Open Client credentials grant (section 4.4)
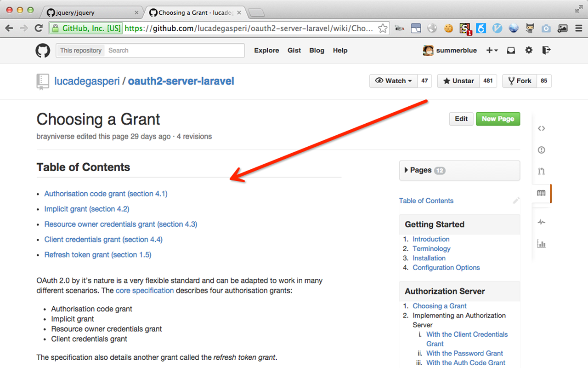This screenshot has height=368, width=588. (103, 239)
